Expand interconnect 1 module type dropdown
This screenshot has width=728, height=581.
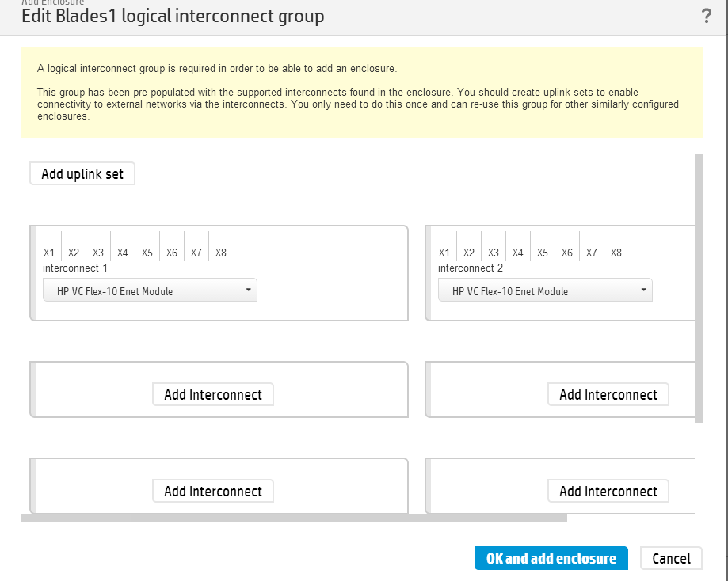pos(150,291)
